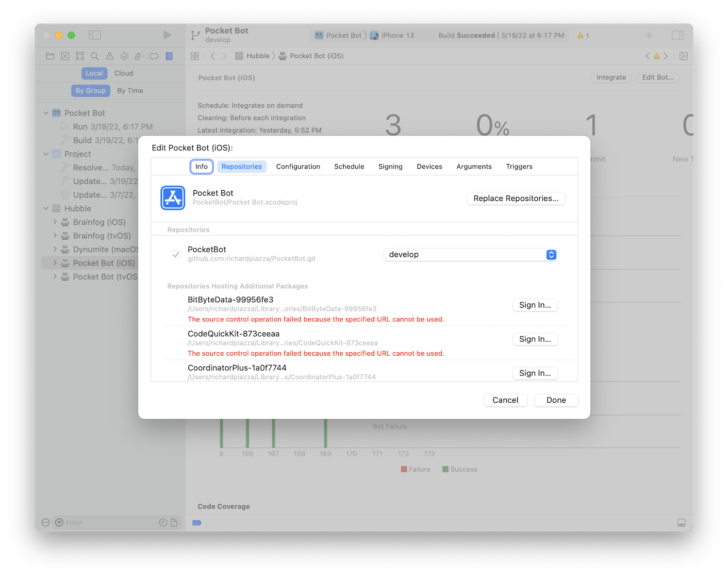Click the Cancel button
This screenshot has width=728, height=577.
(x=505, y=400)
